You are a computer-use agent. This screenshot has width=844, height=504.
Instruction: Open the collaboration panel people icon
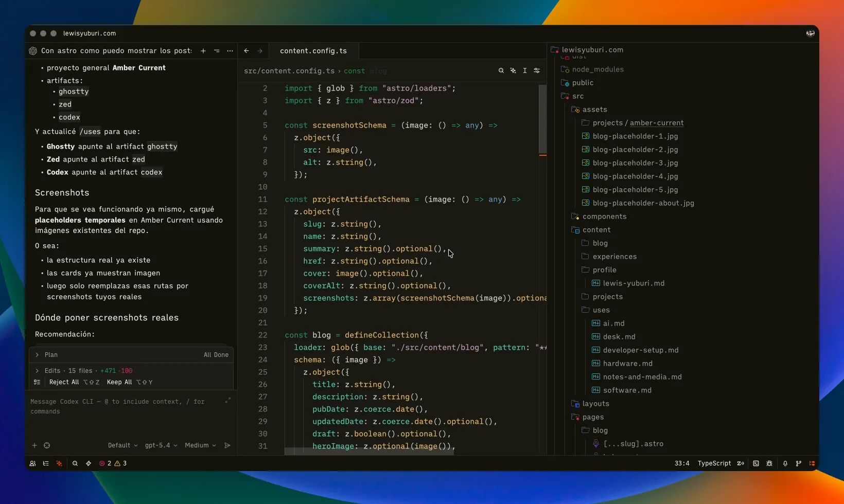[x=32, y=463]
